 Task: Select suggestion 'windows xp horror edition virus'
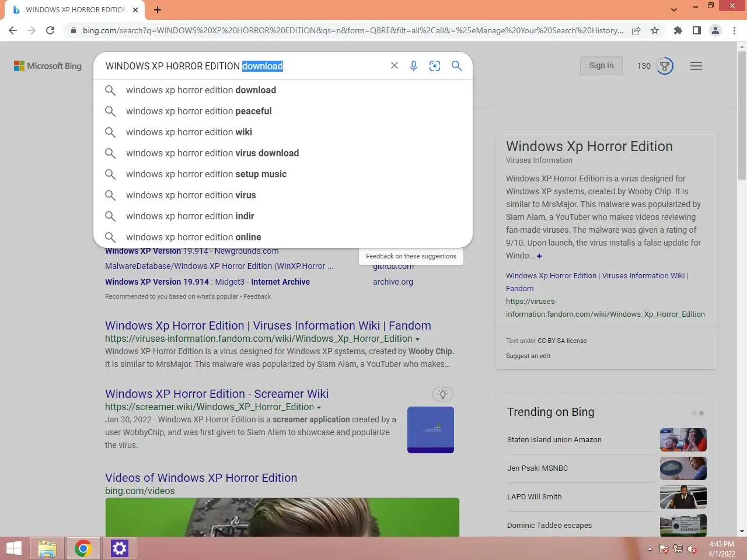[283, 195]
